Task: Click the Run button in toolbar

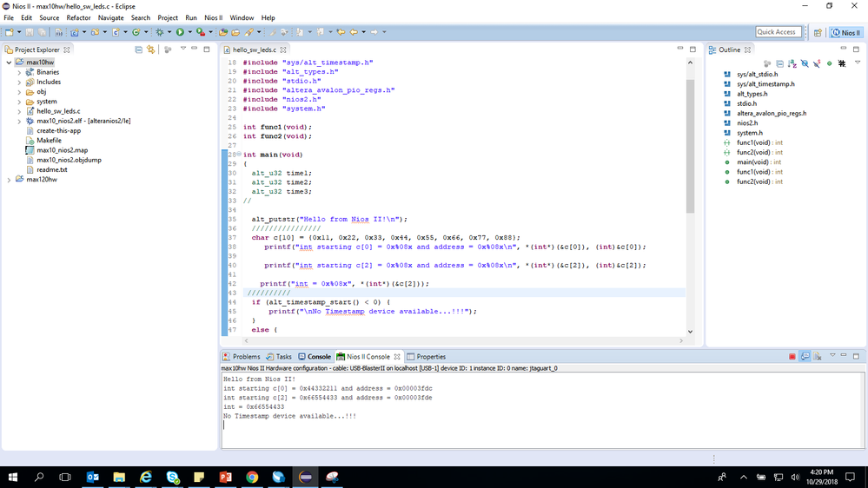Action: click(x=180, y=32)
